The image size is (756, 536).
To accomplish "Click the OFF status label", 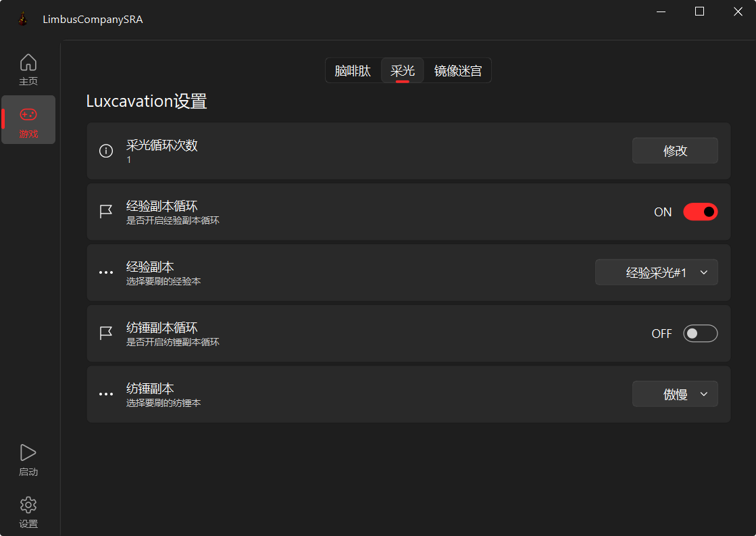I will pyautogui.click(x=661, y=334).
